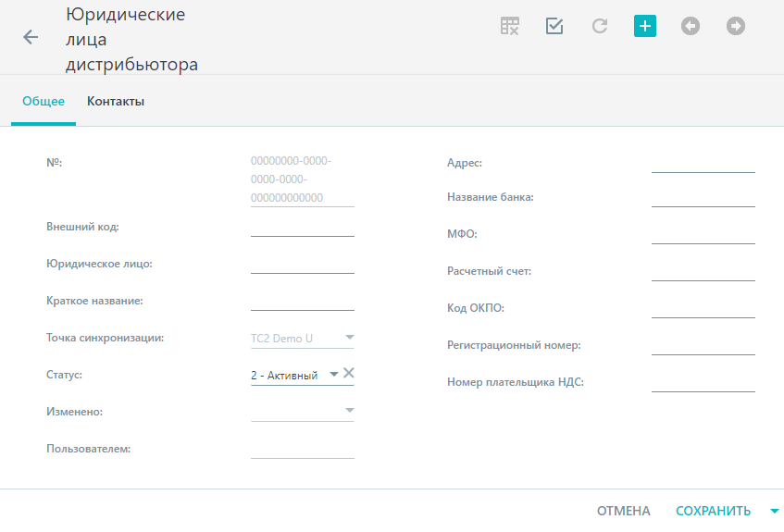Viewport: 784px width, 532px height.
Task: Clear the Статус value with the X
Action: click(349, 373)
